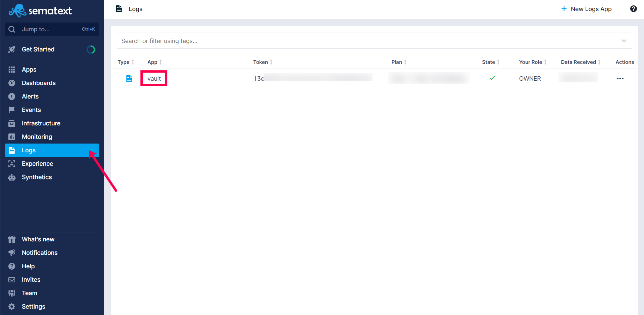Open the Experience section
This screenshot has width=644, height=315.
coord(37,164)
